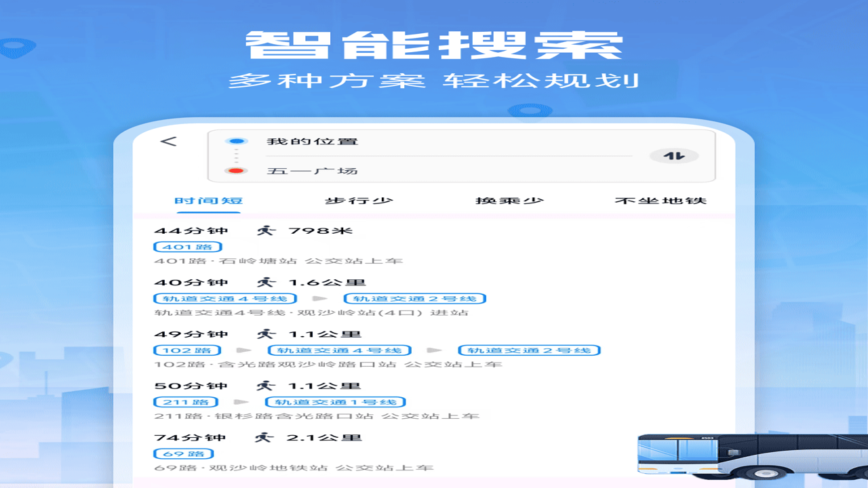Image resolution: width=868 pixels, height=488 pixels.
Task: Tap the blue origin dot icon
Action: (236, 141)
